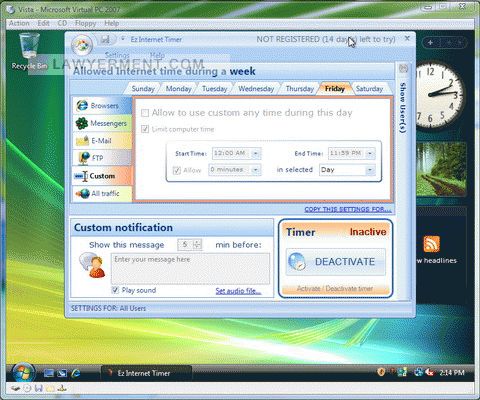Click the slideshow picture gadget
480x400 pixels.
[x=441, y=169]
